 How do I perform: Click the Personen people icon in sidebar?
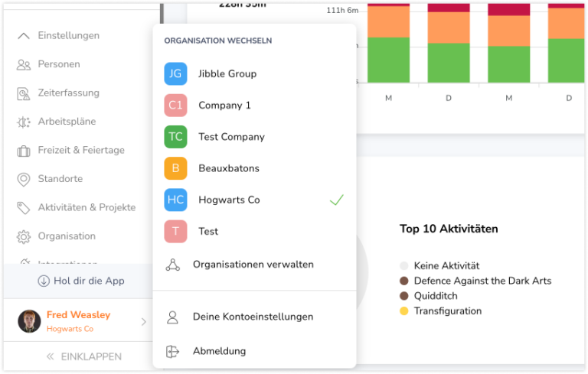[24, 64]
